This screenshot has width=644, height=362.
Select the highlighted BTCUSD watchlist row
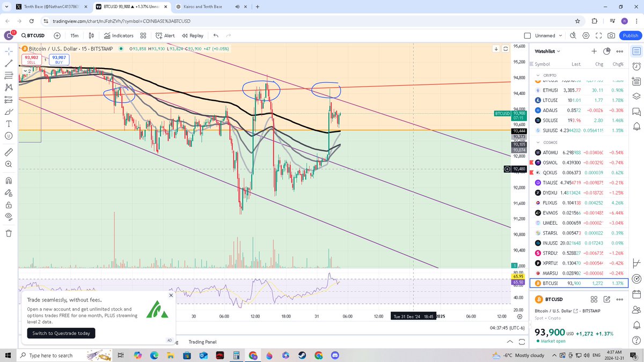pyautogui.click(x=580, y=283)
